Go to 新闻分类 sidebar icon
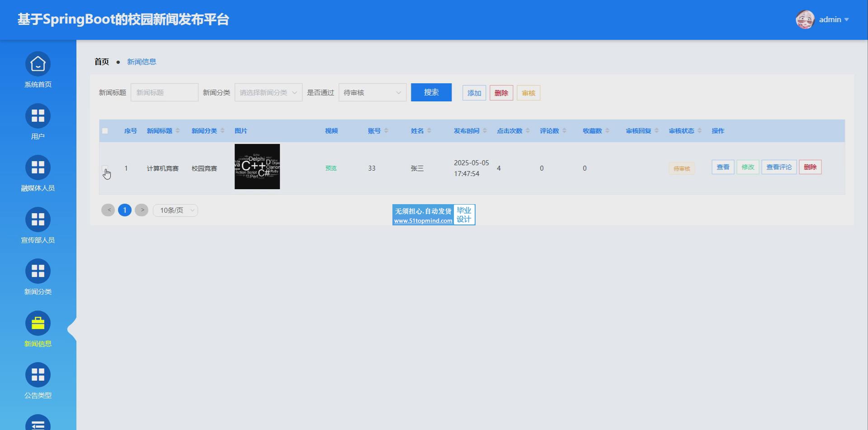 [38, 271]
